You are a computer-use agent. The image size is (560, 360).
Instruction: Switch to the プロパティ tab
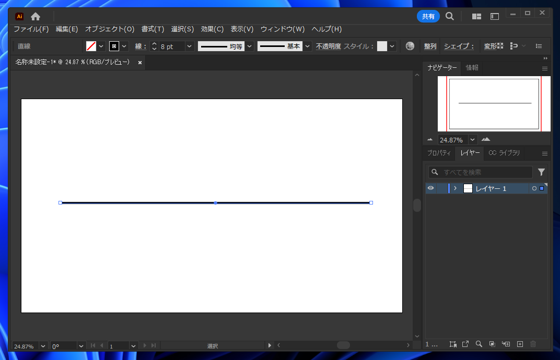pyautogui.click(x=439, y=153)
